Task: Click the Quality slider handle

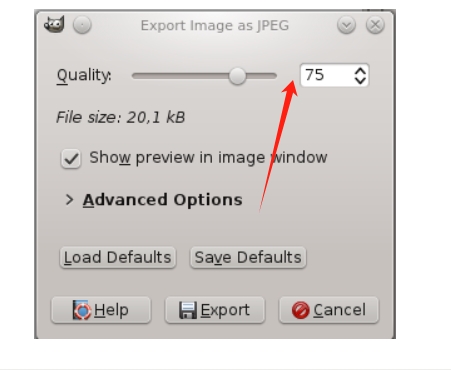Action: point(237,76)
